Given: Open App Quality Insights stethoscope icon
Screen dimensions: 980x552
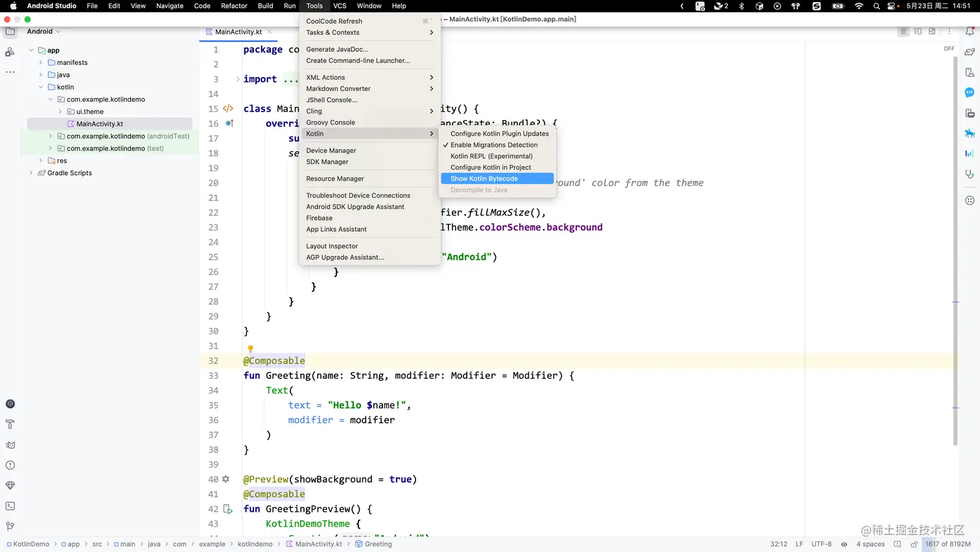Looking at the screenshot, I should [x=970, y=174].
